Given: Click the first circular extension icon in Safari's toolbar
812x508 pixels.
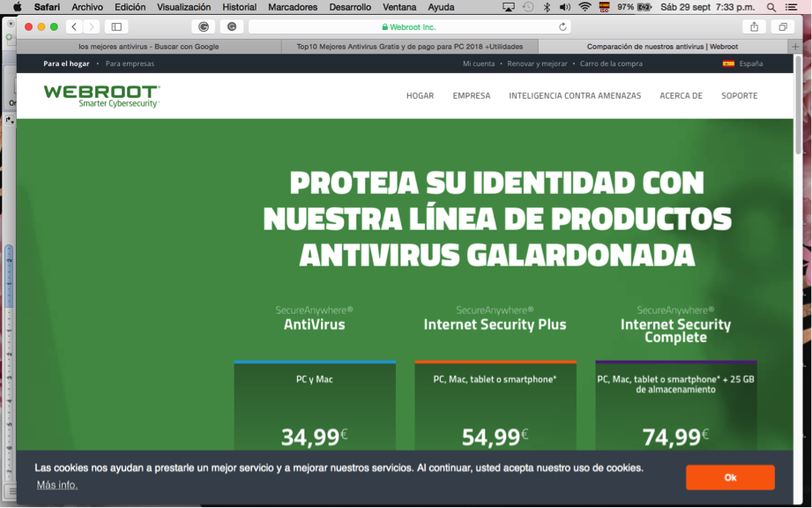Looking at the screenshot, I should pyautogui.click(x=203, y=26).
